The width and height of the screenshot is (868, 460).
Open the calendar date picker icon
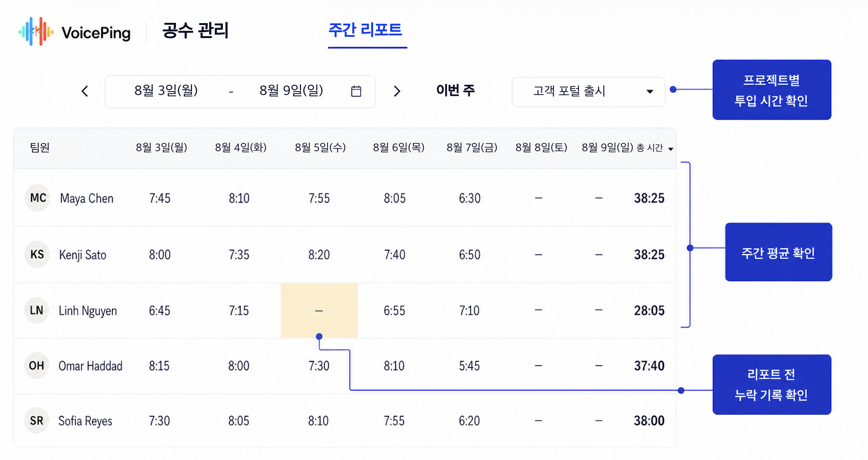point(356,91)
